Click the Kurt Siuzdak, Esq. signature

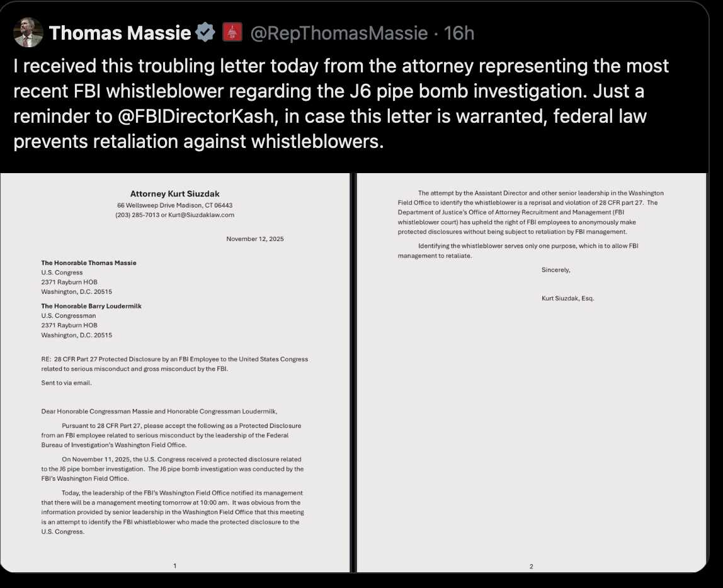point(567,298)
